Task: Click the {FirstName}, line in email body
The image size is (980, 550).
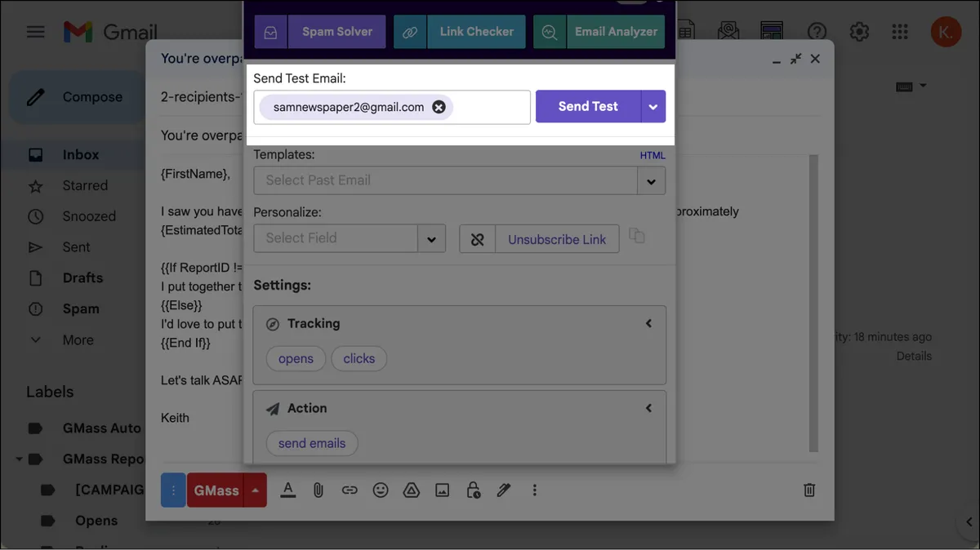Action: point(195,173)
